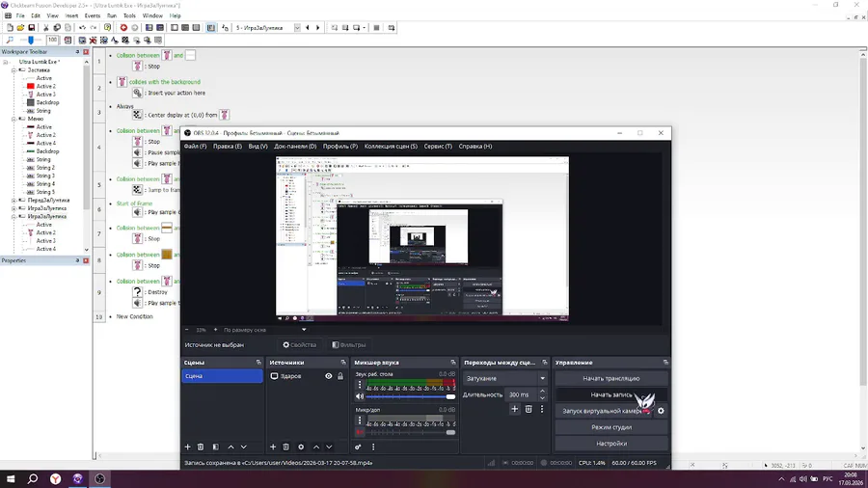Click Запуск виртуальной камеры button
This screenshot has width=868, height=488.
coord(604,411)
